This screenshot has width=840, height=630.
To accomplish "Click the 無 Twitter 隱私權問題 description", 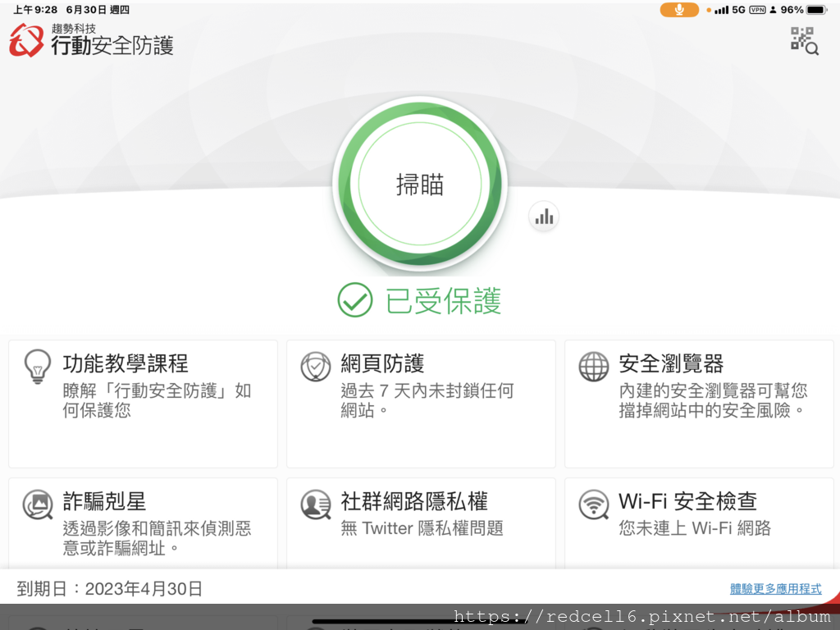I will (422, 528).
